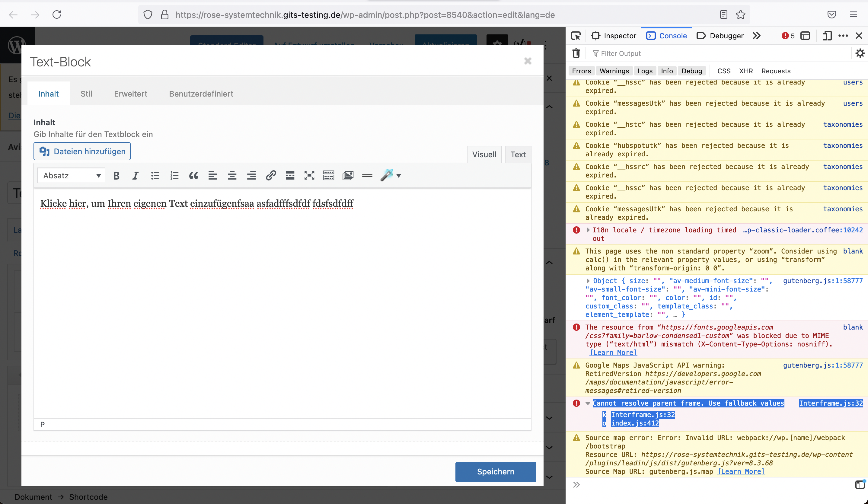Reload the page in the browser
The width and height of the screenshot is (868, 504).
(x=57, y=14)
